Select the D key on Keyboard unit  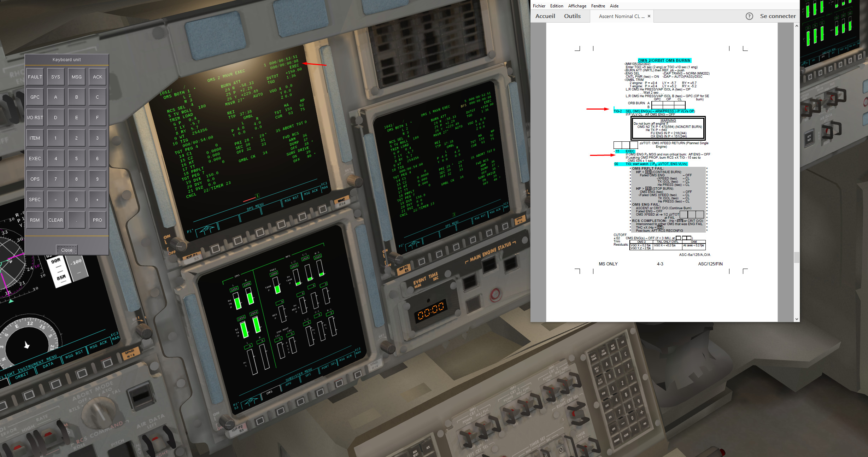[55, 117]
